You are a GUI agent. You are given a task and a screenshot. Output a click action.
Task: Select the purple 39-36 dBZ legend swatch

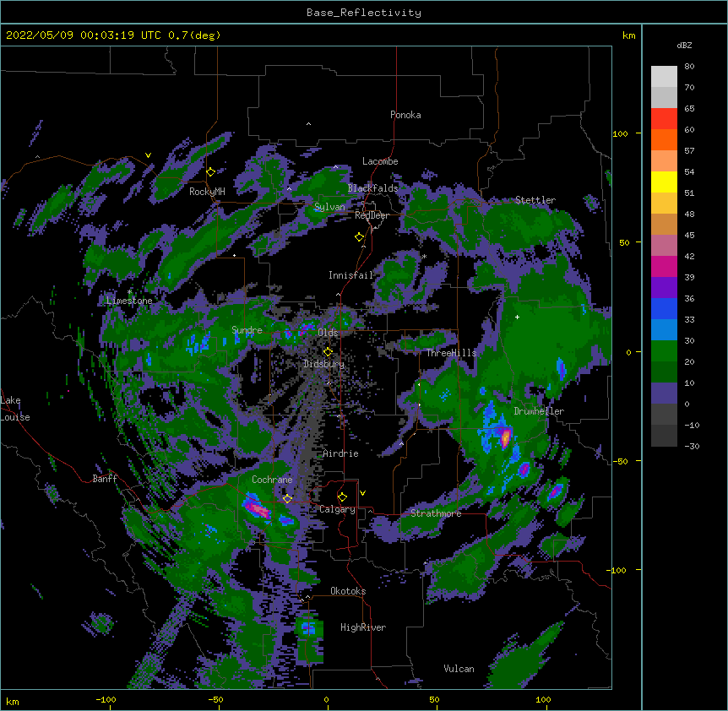[664, 288]
